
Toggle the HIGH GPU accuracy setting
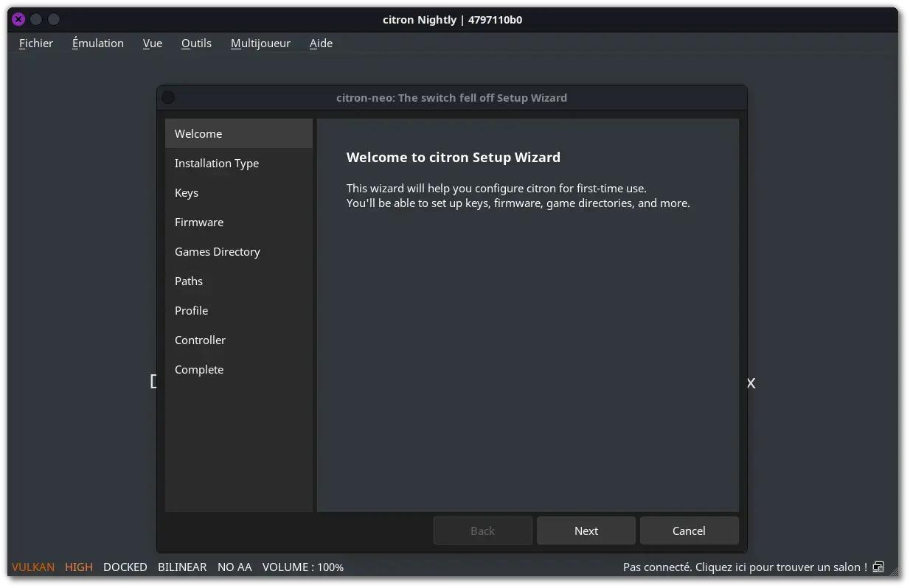pos(79,567)
